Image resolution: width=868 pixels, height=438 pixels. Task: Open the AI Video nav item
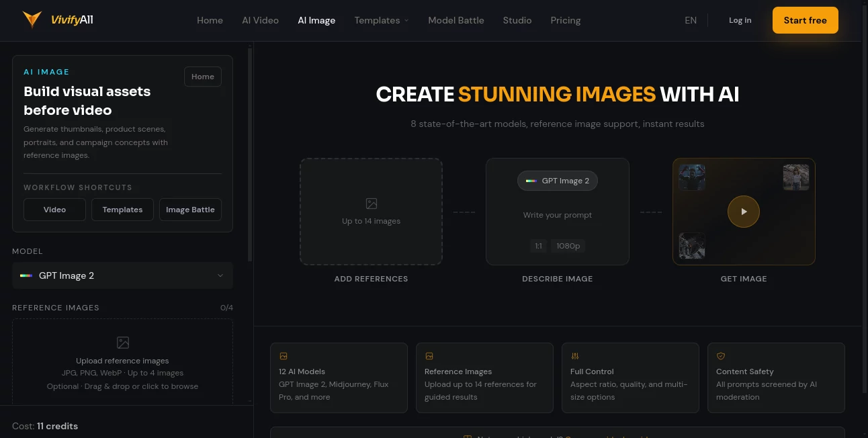pos(261,20)
